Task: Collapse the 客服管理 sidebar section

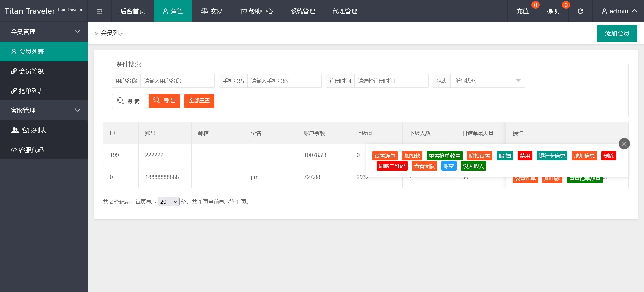Action: tap(44, 111)
